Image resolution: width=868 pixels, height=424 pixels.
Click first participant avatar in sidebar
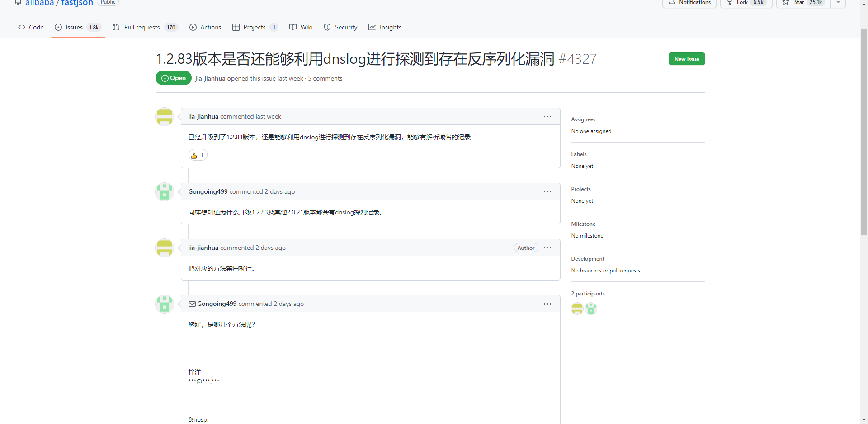pos(577,309)
